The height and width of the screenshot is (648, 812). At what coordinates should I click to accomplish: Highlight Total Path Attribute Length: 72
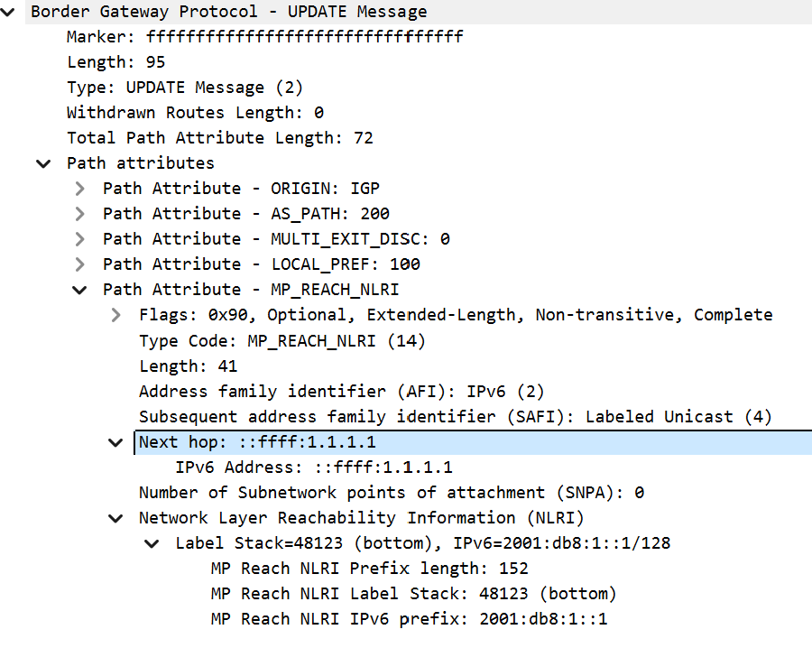[219, 138]
